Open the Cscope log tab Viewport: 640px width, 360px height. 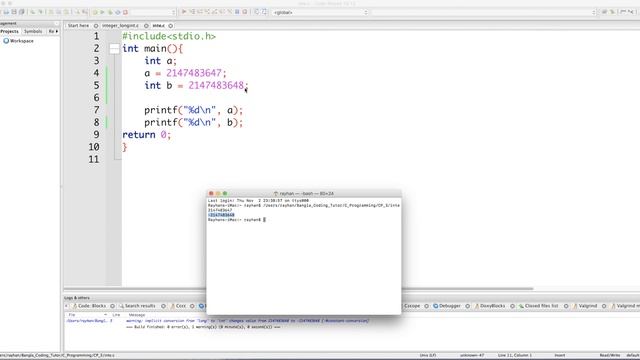pos(412,306)
